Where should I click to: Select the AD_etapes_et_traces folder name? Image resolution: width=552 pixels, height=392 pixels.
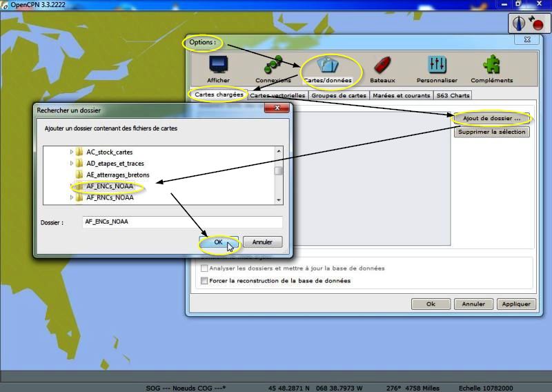coord(115,164)
